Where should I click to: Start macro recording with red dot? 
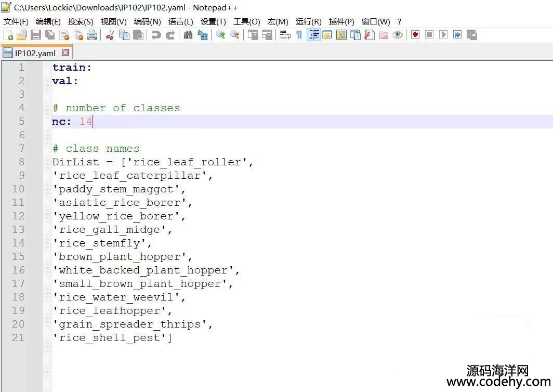(415, 35)
